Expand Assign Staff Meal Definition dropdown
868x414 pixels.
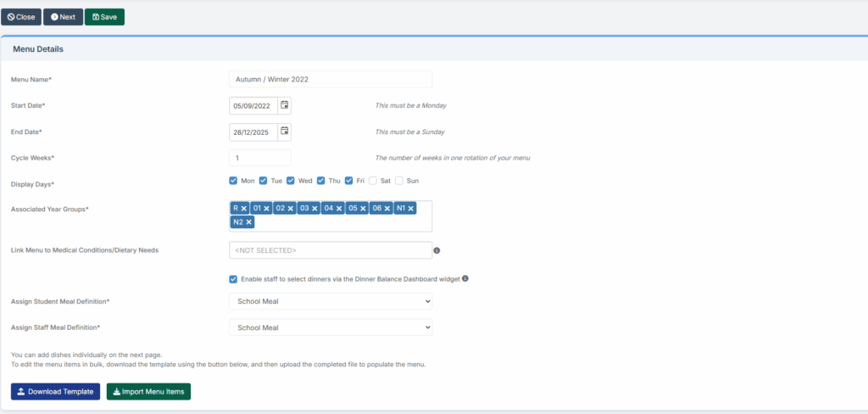click(331, 327)
